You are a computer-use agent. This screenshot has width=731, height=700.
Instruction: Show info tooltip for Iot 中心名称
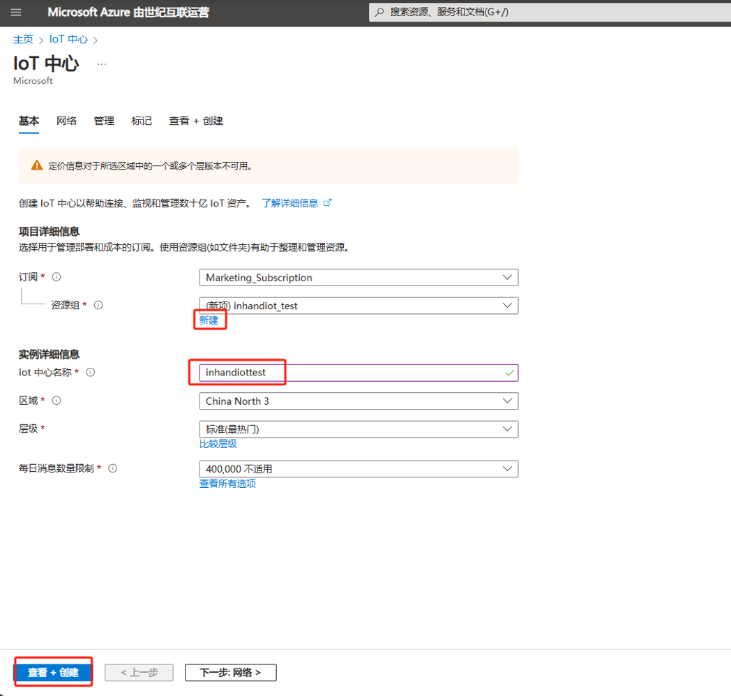point(91,372)
